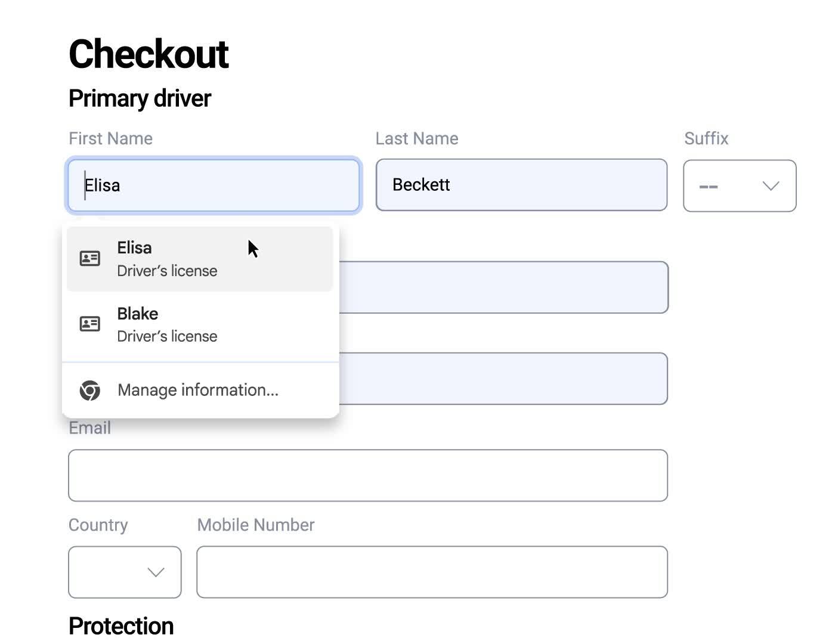This screenshot has width=835, height=644.
Task: Click the driver's license icon next to Blake
Action: tap(89, 324)
